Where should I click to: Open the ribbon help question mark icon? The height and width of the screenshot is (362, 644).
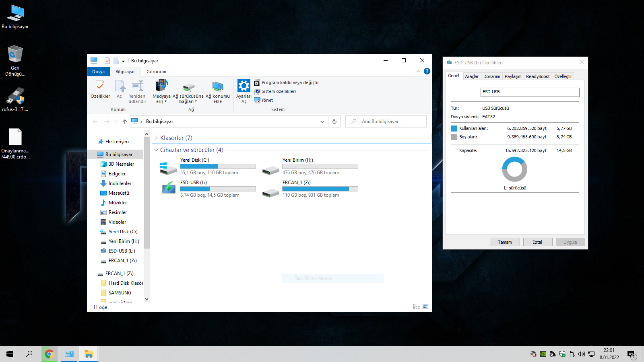(x=427, y=71)
